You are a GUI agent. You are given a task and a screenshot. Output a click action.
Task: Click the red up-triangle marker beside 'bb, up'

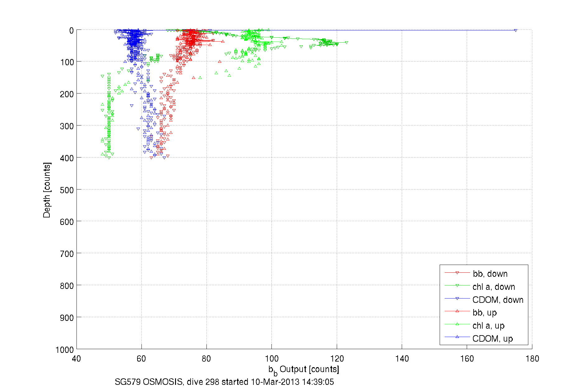(x=457, y=311)
